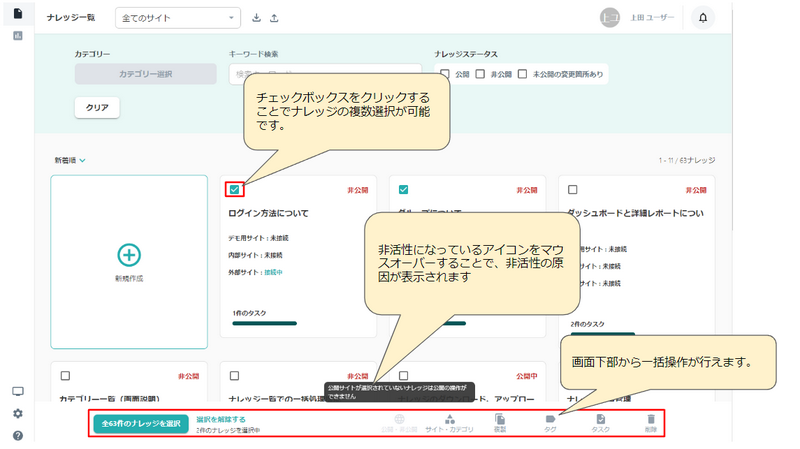The image size is (800, 449).
Task: Click 非公開 status on ログイン方法 card
Action: tap(358, 190)
